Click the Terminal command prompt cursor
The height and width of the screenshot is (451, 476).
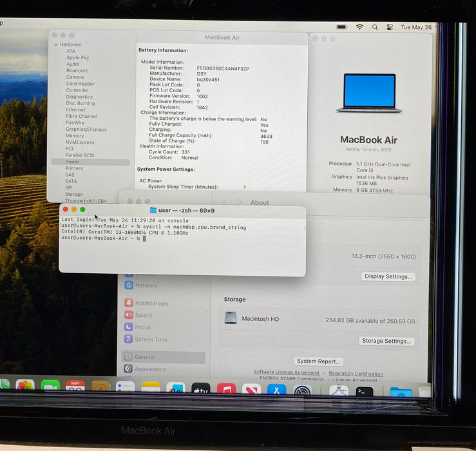(x=144, y=239)
